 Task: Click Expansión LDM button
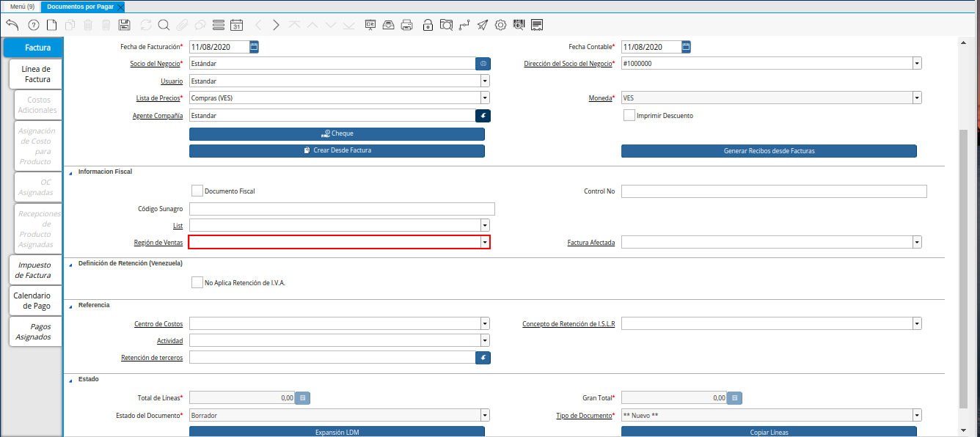pyautogui.click(x=337, y=431)
